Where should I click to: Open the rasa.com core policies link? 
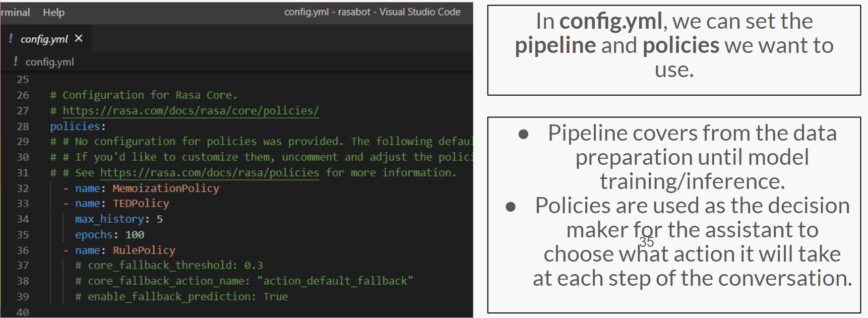tap(191, 111)
